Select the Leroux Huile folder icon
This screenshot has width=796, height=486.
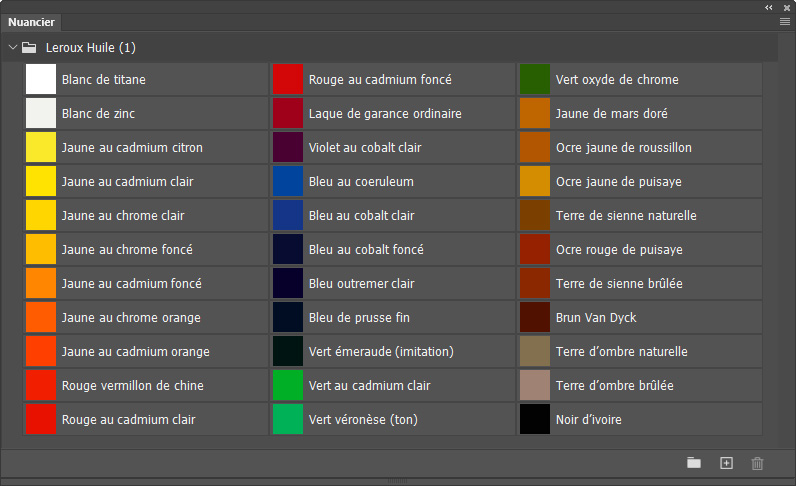(x=29, y=48)
